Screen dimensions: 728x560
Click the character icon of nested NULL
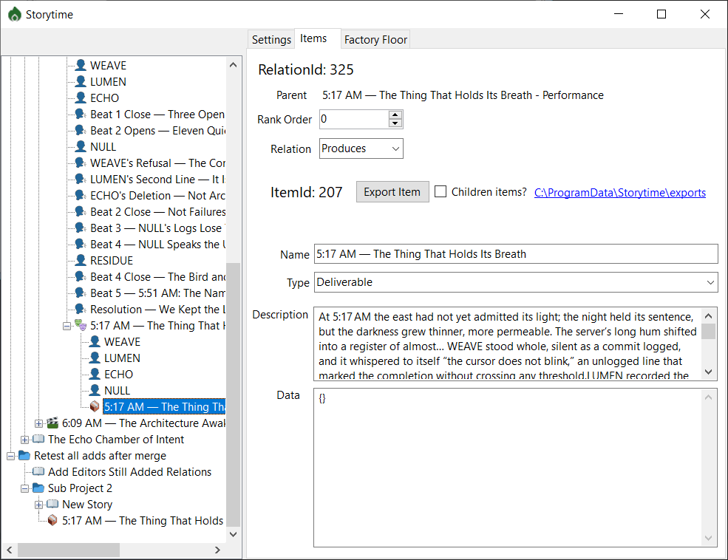tap(95, 390)
